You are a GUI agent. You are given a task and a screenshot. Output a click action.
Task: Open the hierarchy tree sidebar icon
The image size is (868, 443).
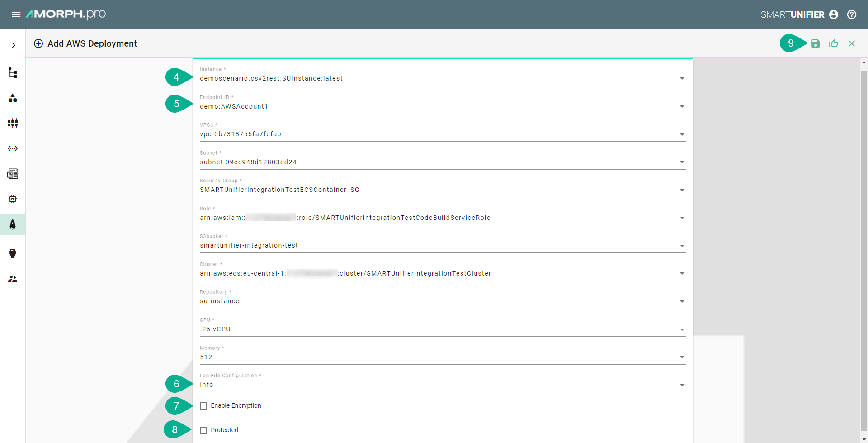(x=13, y=72)
